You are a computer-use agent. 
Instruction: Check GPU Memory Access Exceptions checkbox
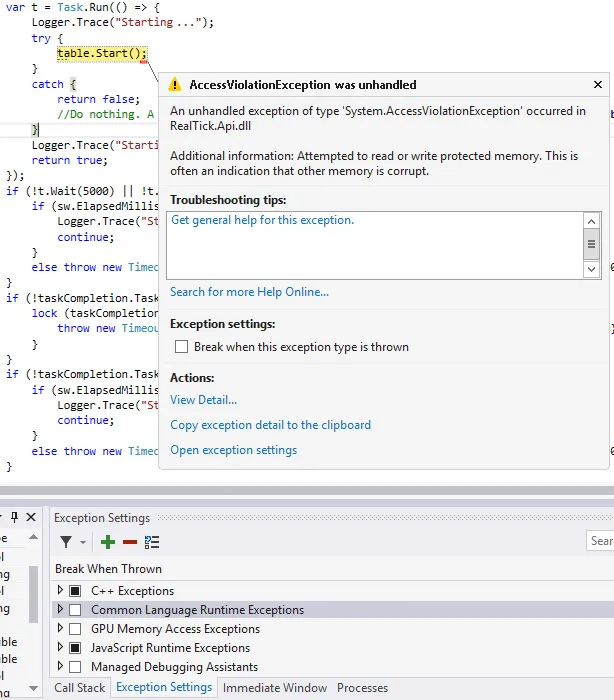coord(75,629)
